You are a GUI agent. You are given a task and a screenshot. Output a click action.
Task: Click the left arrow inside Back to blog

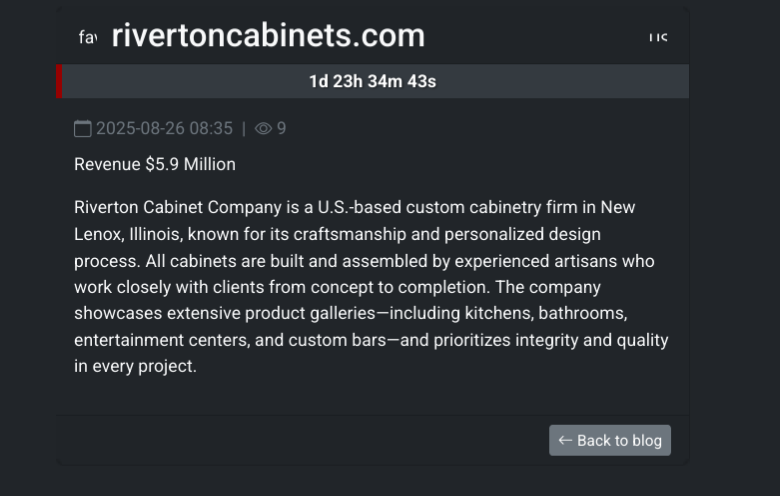point(565,440)
